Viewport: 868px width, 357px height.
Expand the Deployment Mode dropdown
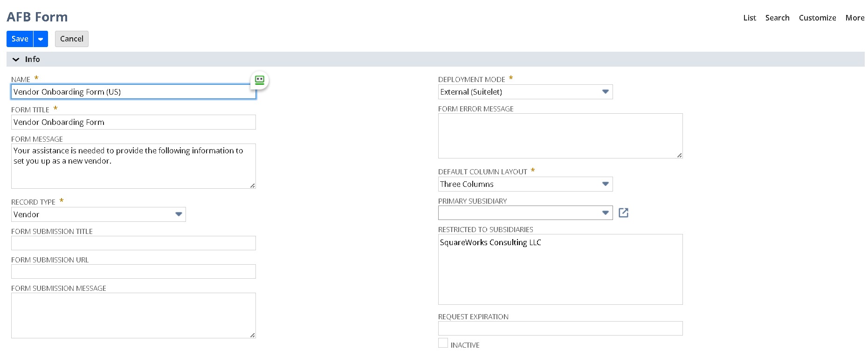(605, 92)
